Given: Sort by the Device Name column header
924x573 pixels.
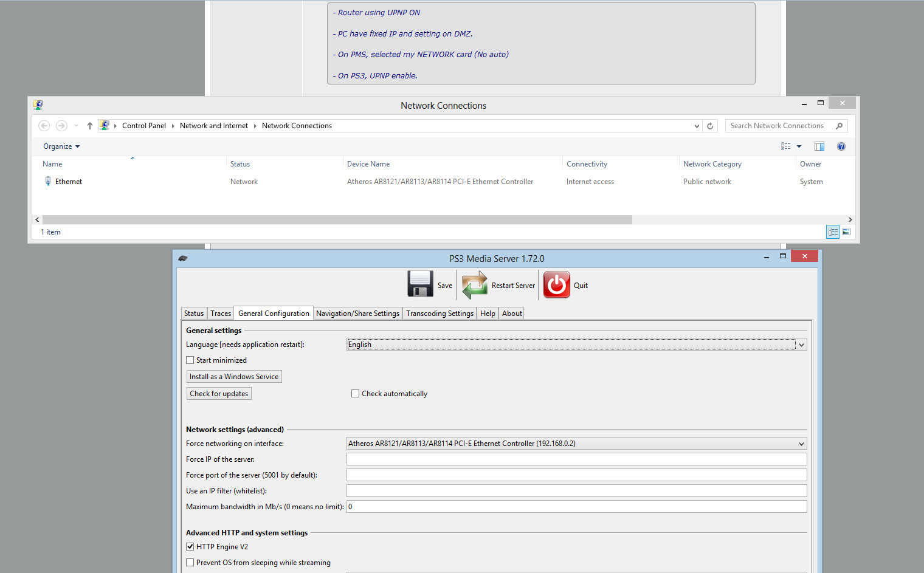Looking at the screenshot, I should [368, 164].
